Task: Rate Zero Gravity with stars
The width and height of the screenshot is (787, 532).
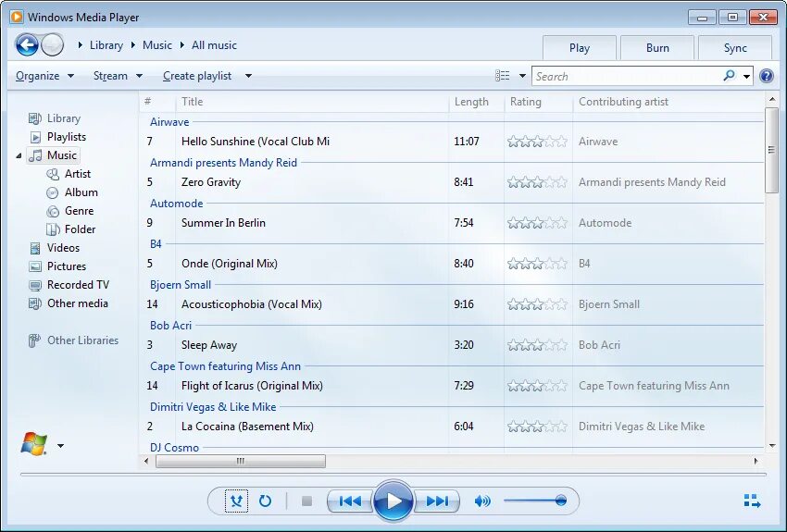Action: 537,182
